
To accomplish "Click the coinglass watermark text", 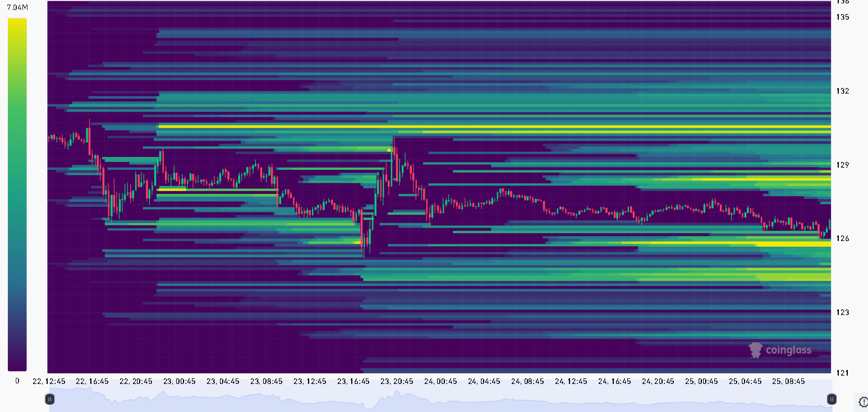I will (788, 351).
